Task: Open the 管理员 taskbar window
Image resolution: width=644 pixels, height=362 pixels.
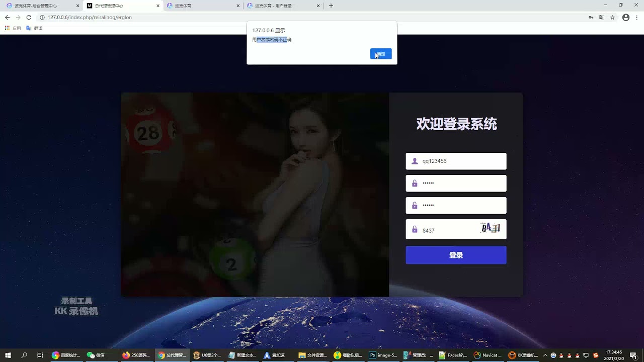Action: (418, 355)
